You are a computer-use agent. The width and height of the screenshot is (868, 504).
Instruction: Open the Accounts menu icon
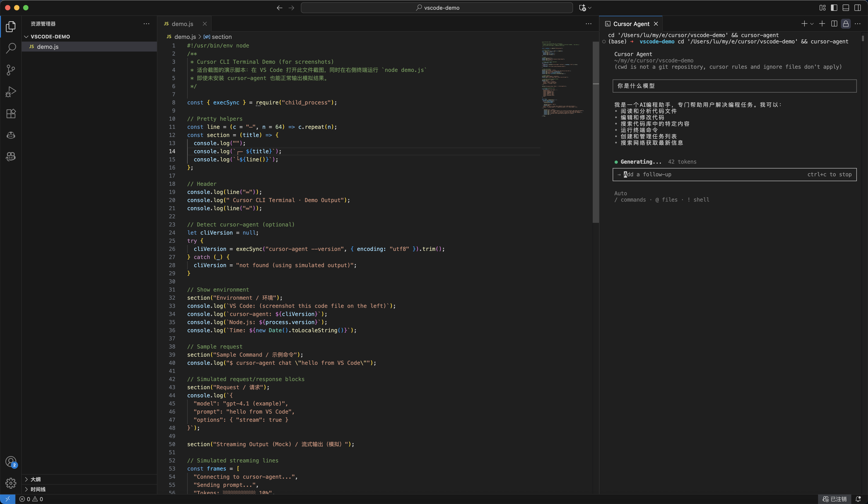pos(11,462)
